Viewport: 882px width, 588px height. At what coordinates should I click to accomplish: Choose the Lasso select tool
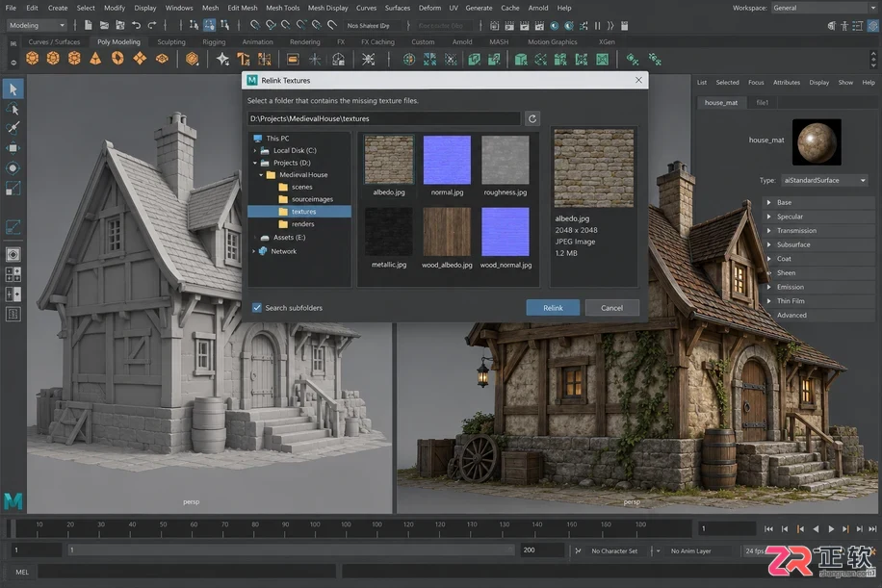[13, 109]
